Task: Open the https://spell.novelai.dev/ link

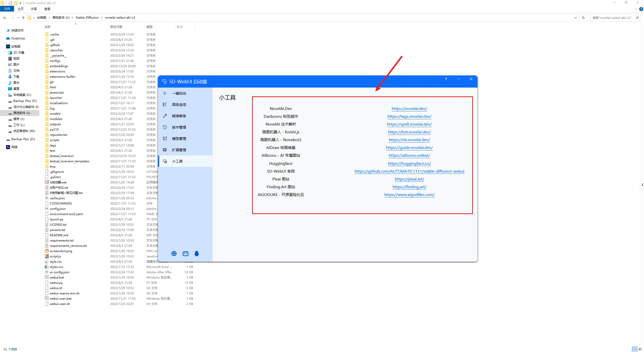Action: [409, 124]
